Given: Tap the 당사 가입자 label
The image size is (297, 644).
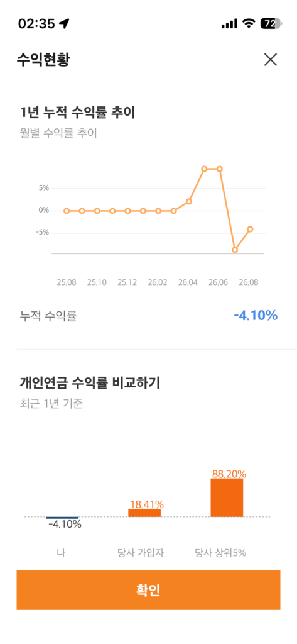Looking at the screenshot, I should (x=141, y=553).
